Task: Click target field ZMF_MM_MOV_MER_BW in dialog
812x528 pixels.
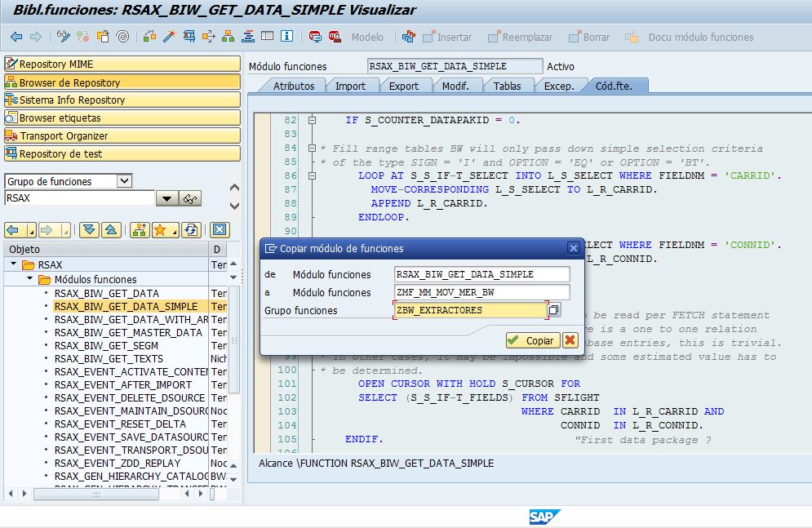Action: coord(482,292)
